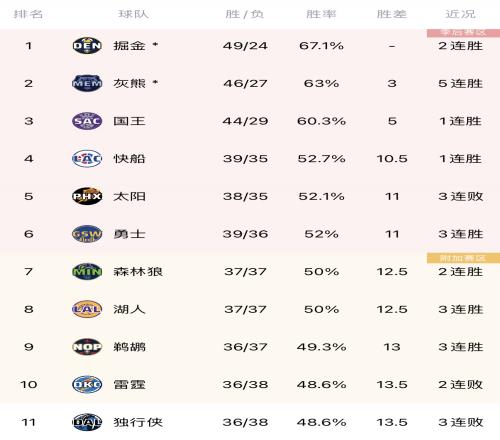Click the Pelicans NOP logo
The height and width of the screenshot is (440, 500).
coord(87,347)
